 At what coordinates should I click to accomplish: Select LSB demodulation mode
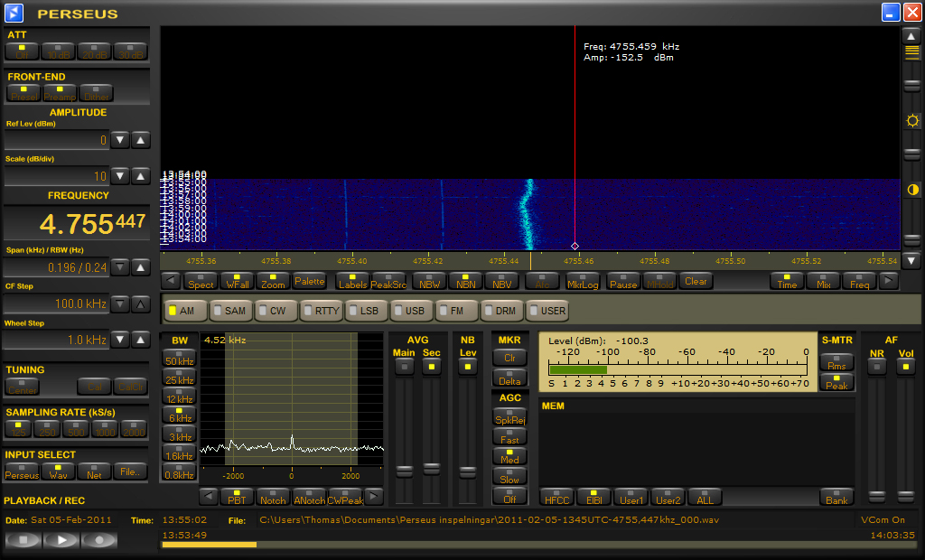point(367,311)
